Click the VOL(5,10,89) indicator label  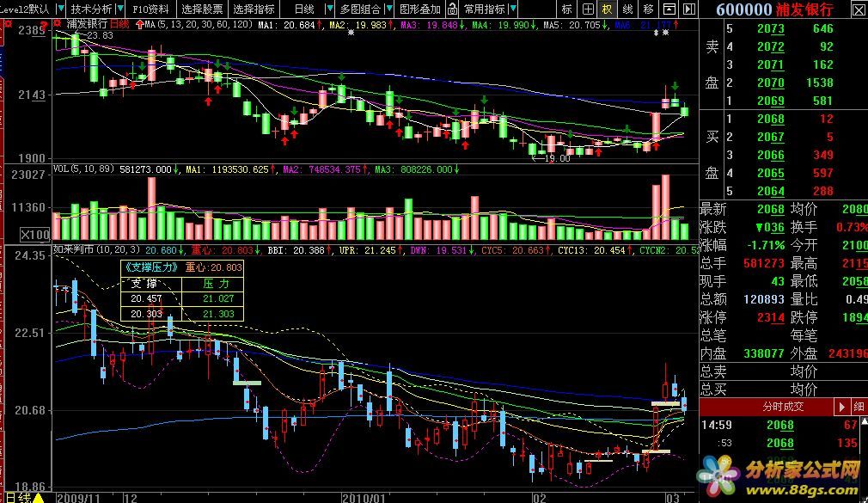pyautogui.click(x=83, y=169)
